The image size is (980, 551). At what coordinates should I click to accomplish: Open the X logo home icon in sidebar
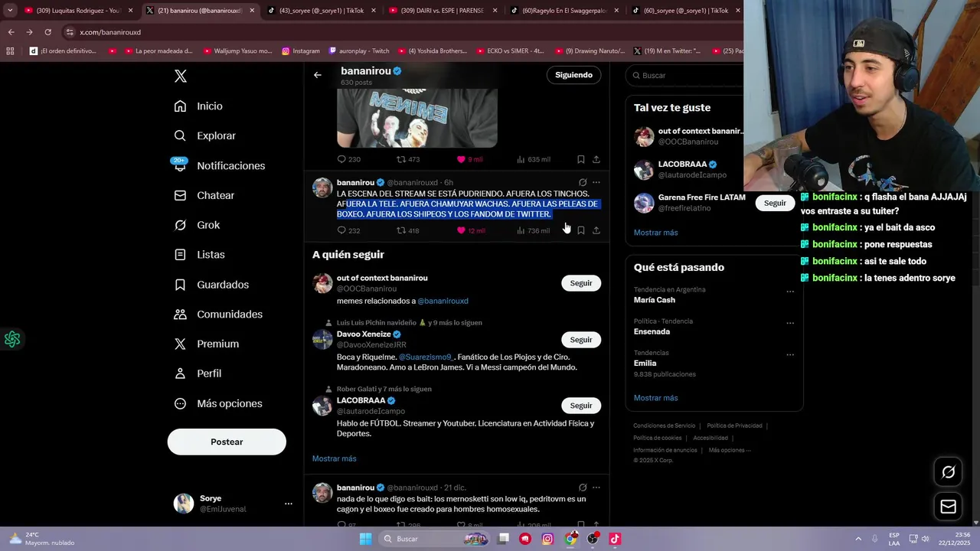180,76
